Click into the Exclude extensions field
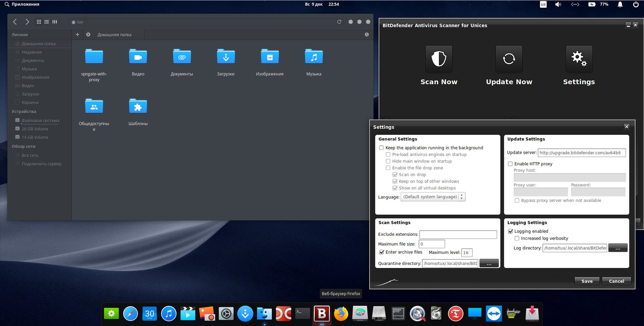644x326 pixels. 458,235
